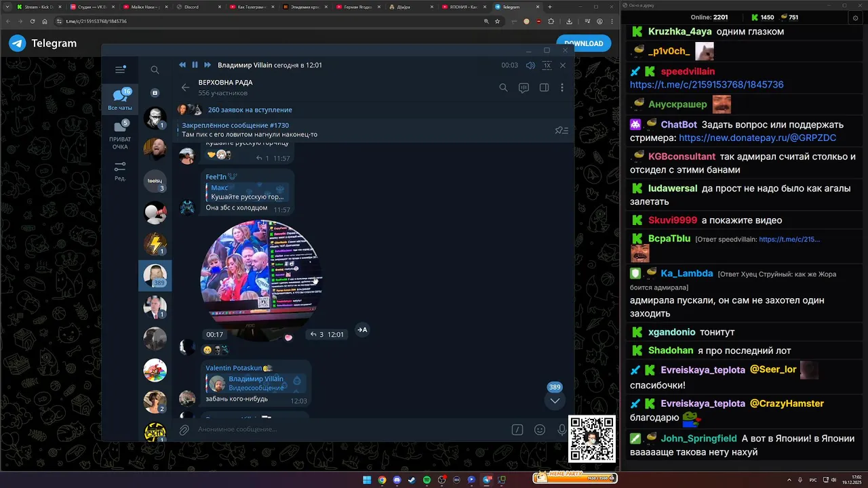The image size is (868, 488).
Task: Click the sidebar search magnifier icon
Action: click(x=155, y=70)
